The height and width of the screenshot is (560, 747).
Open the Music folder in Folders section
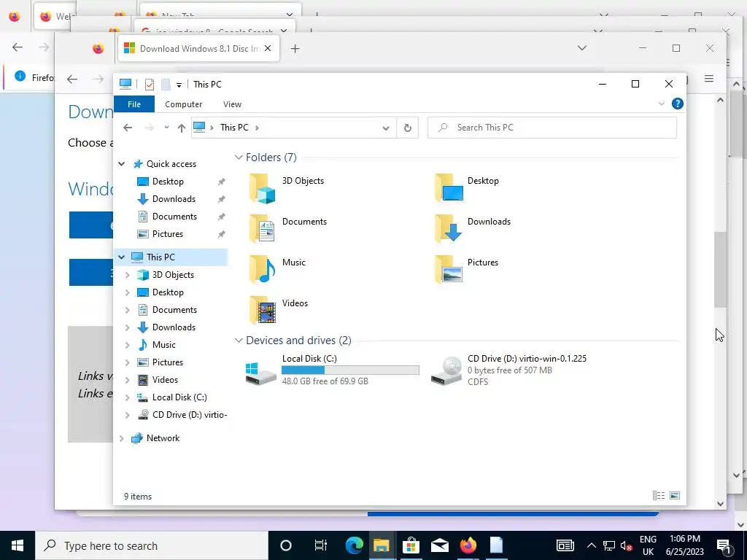[x=263, y=270]
